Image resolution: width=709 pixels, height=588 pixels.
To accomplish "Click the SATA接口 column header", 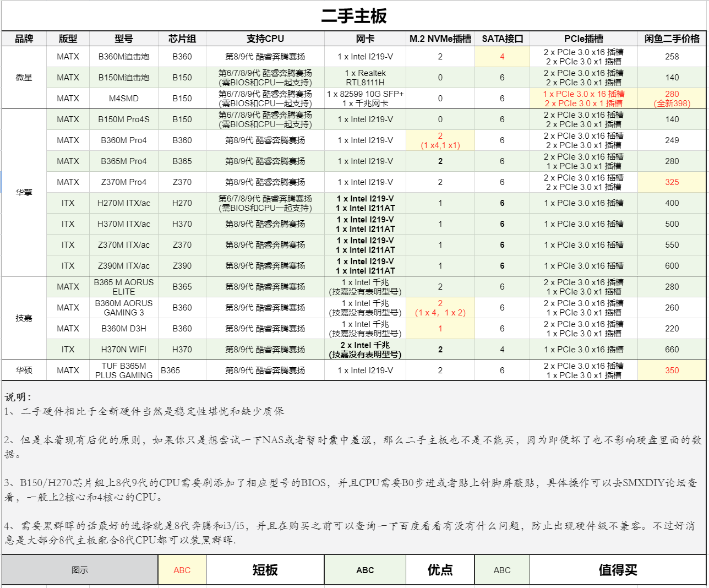I will pos(502,39).
